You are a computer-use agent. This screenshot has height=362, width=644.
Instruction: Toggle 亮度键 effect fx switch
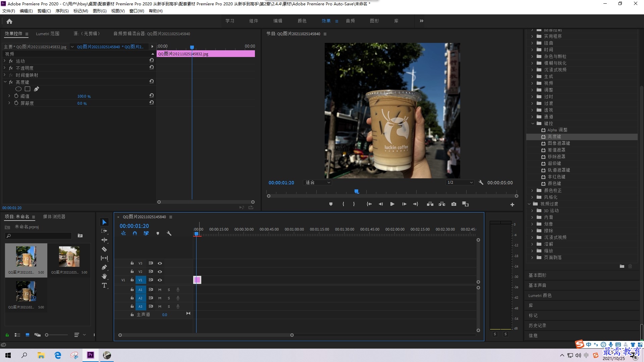11,82
